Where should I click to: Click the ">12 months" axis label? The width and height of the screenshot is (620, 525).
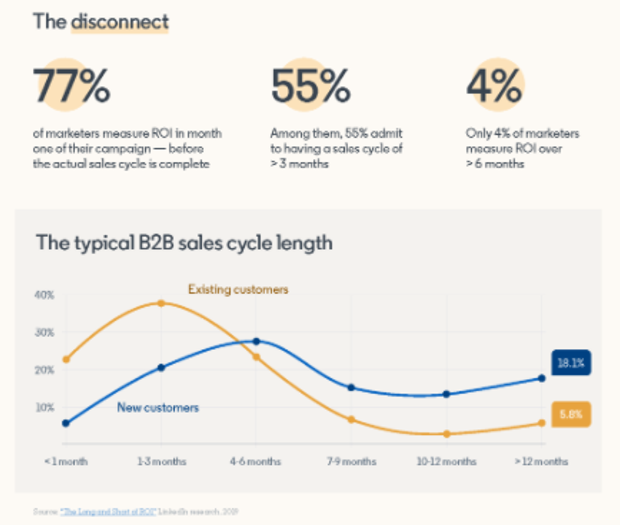point(541,462)
